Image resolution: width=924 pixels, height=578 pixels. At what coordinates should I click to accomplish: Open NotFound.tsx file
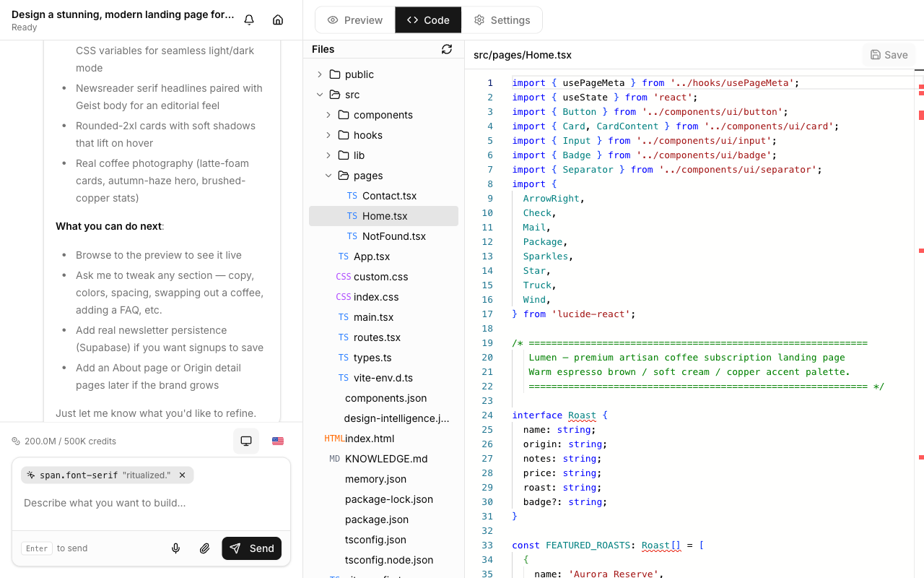[x=383, y=236]
